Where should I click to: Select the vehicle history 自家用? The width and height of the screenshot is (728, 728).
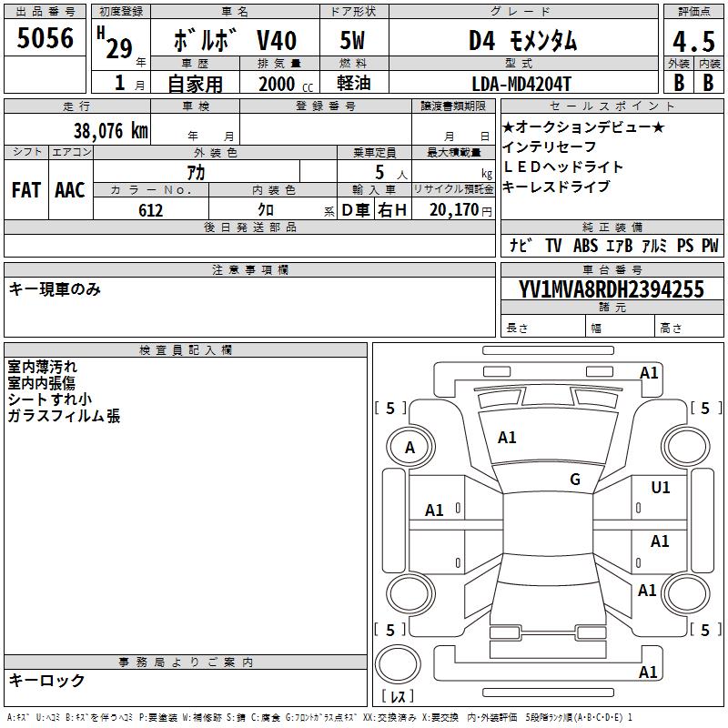(195, 84)
